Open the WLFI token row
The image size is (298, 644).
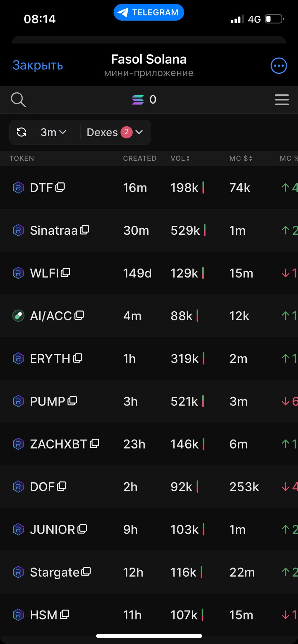click(x=149, y=273)
